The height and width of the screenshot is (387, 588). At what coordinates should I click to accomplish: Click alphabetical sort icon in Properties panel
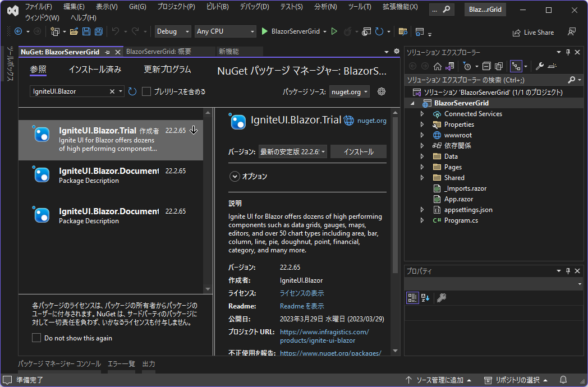(x=425, y=298)
